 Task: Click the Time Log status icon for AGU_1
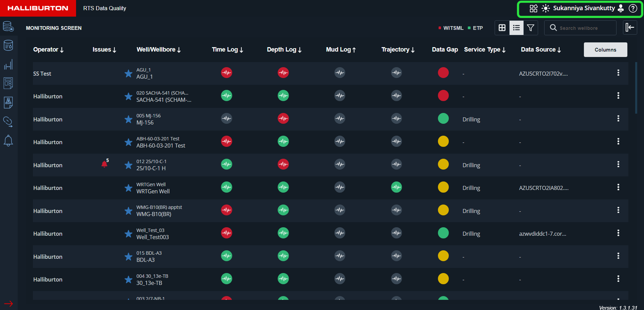pyautogui.click(x=226, y=73)
